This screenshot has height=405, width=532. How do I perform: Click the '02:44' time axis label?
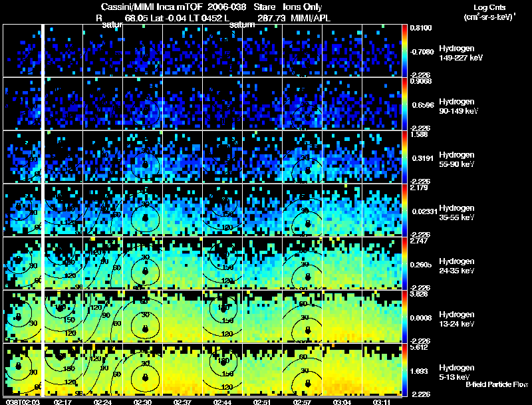click(x=222, y=402)
